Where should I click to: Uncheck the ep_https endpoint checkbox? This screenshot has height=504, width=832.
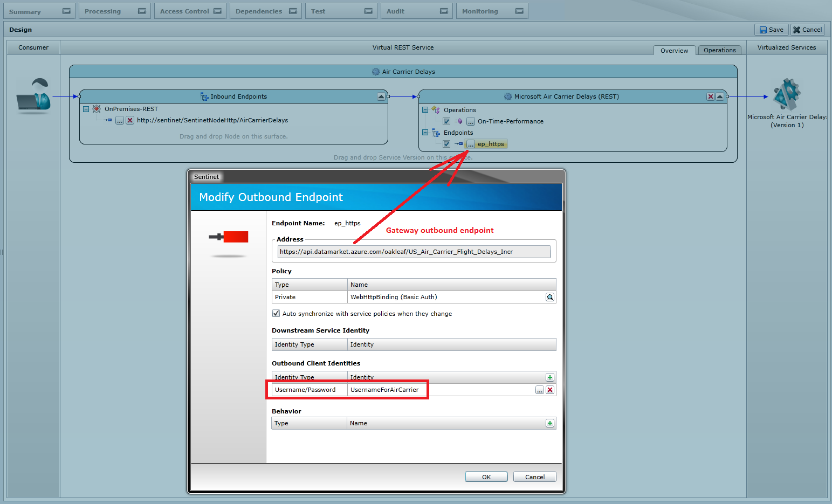click(446, 144)
